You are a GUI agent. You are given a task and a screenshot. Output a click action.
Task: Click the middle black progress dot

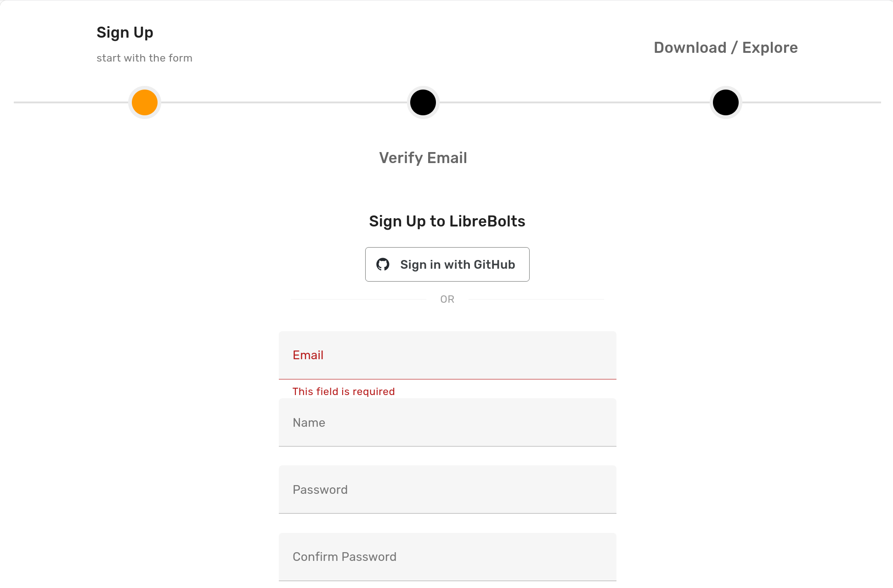click(423, 102)
